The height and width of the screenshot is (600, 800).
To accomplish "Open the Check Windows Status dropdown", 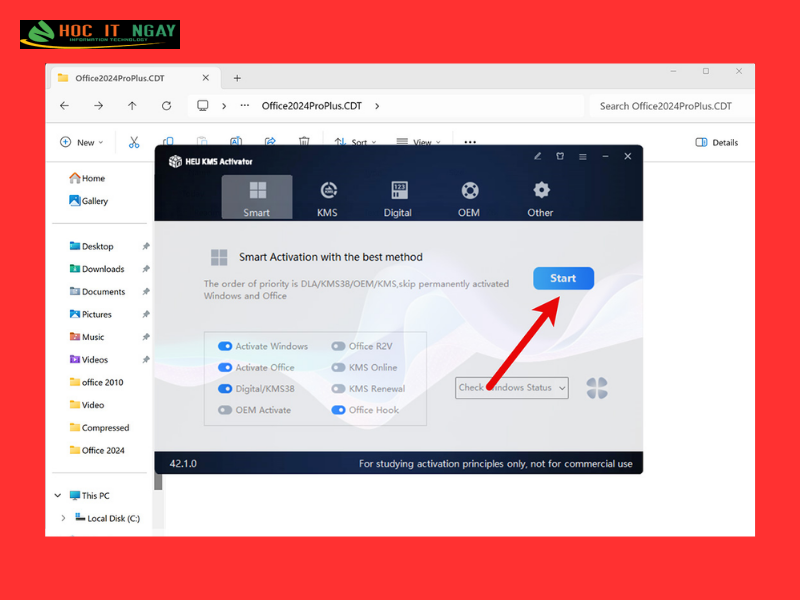I will point(512,388).
